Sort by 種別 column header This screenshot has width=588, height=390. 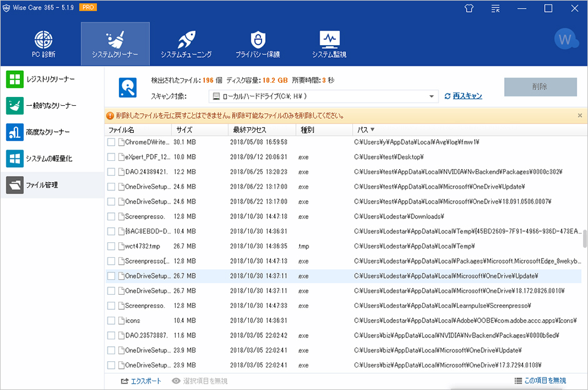324,130
